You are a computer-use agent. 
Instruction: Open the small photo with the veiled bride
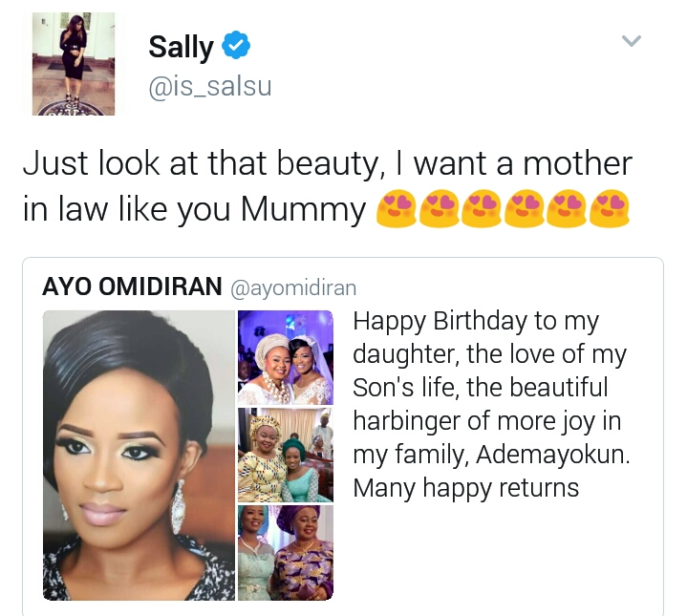[286, 357]
